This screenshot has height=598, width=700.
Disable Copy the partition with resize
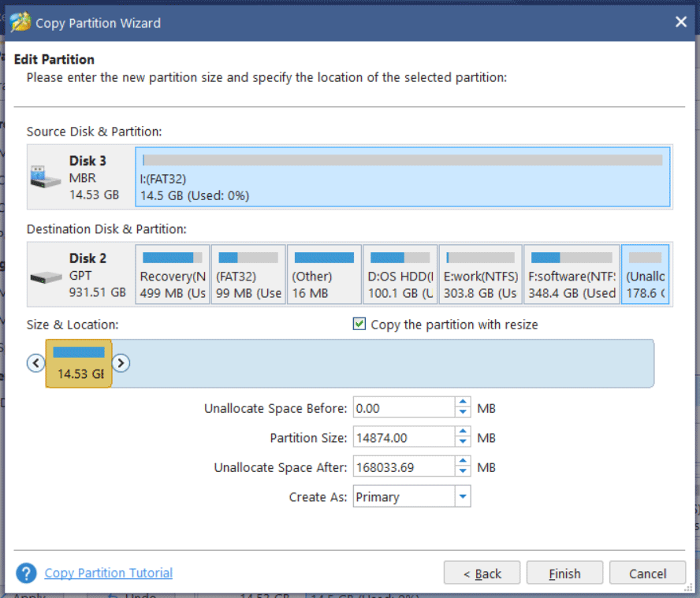[x=359, y=324]
